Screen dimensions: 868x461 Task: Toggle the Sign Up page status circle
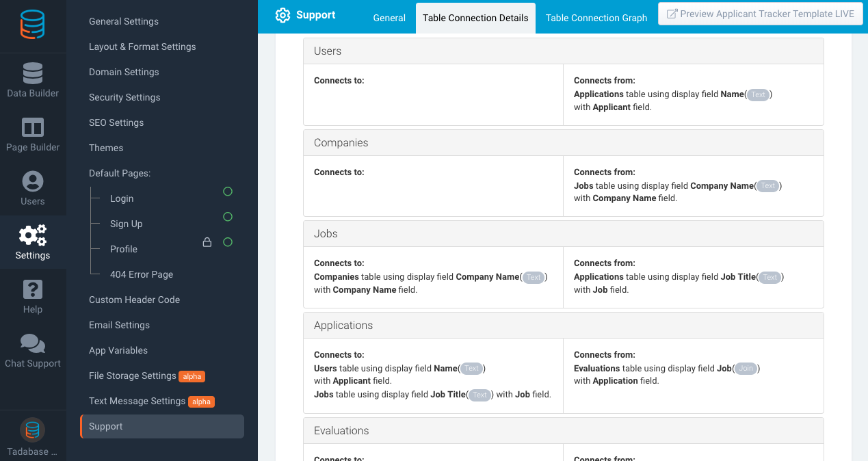[228, 217]
